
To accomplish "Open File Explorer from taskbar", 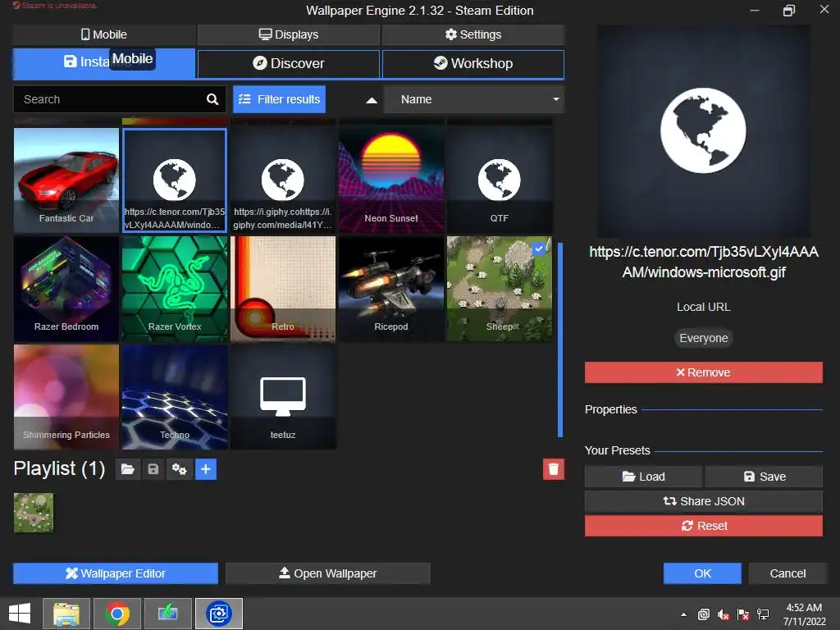I will tap(66, 614).
